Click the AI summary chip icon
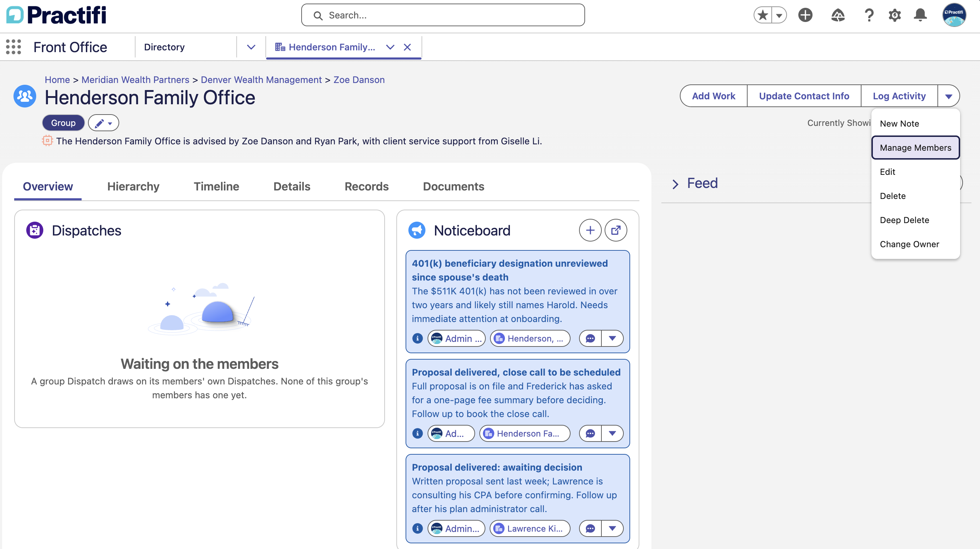The height and width of the screenshot is (549, 980). (x=47, y=141)
